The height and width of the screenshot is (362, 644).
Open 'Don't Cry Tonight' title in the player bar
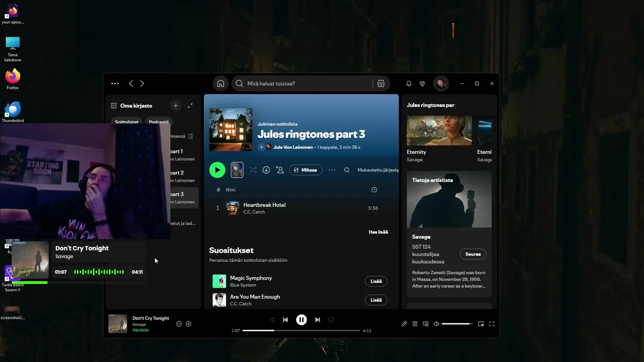click(x=150, y=318)
